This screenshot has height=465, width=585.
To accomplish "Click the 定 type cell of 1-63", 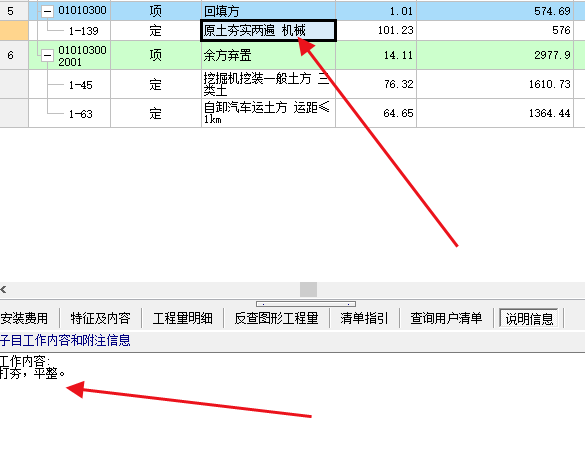I will pyautogui.click(x=156, y=113).
